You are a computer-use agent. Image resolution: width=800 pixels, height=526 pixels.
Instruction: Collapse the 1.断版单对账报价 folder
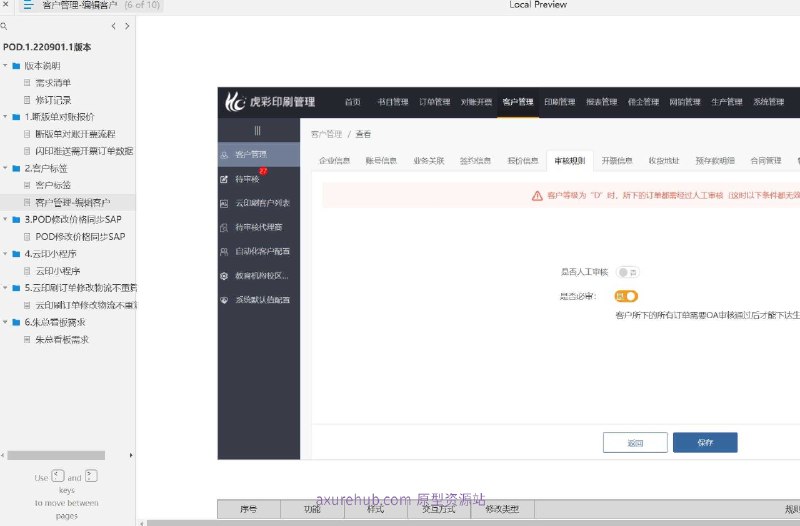[x=5, y=117]
